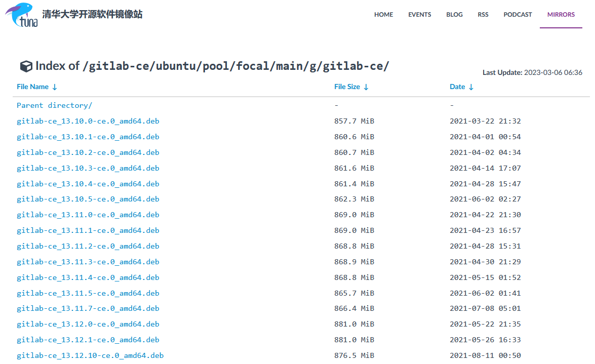
Task: Click the 862.3 MiB size value
Action: (x=354, y=199)
